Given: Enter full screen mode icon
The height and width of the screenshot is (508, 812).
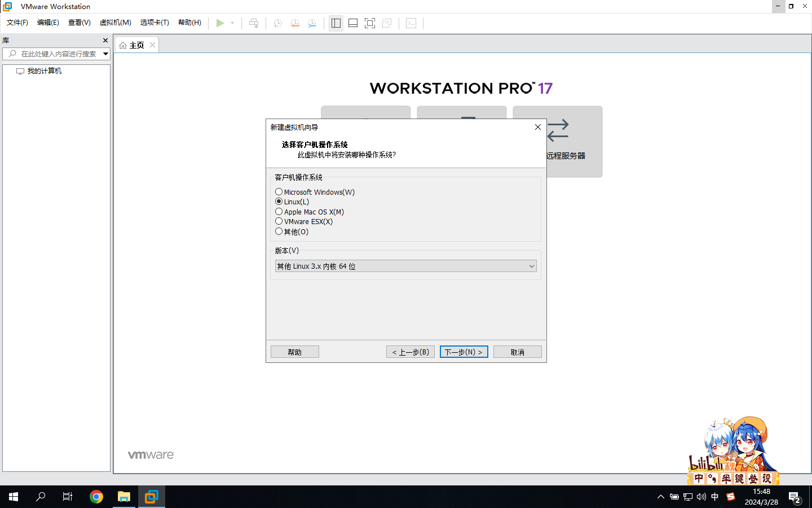Looking at the screenshot, I should [370, 23].
